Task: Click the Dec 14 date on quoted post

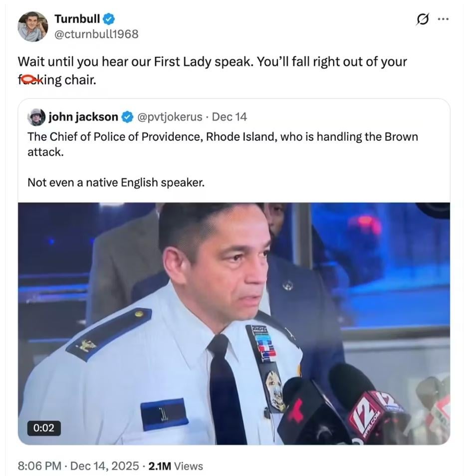Action: click(229, 117)
